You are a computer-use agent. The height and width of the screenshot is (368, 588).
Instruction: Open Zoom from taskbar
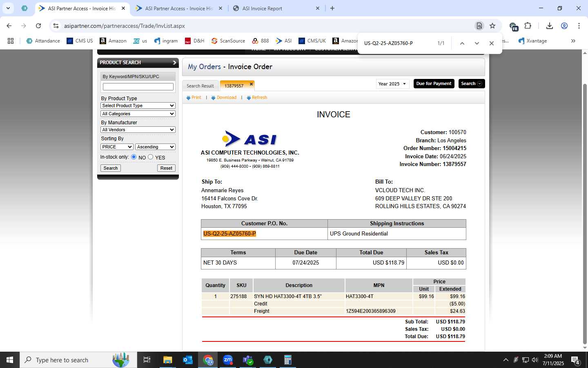tap(228, 360)
